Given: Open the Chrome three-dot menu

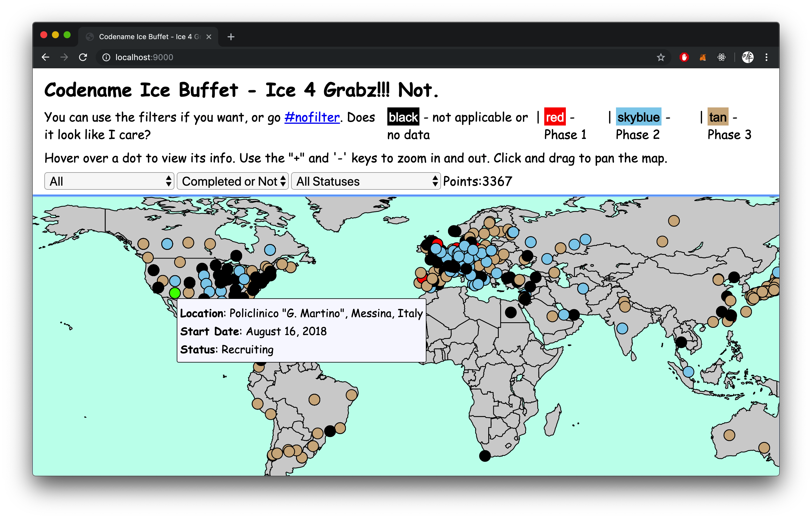Looking at the screenshot, I should [x=766, y=58].
